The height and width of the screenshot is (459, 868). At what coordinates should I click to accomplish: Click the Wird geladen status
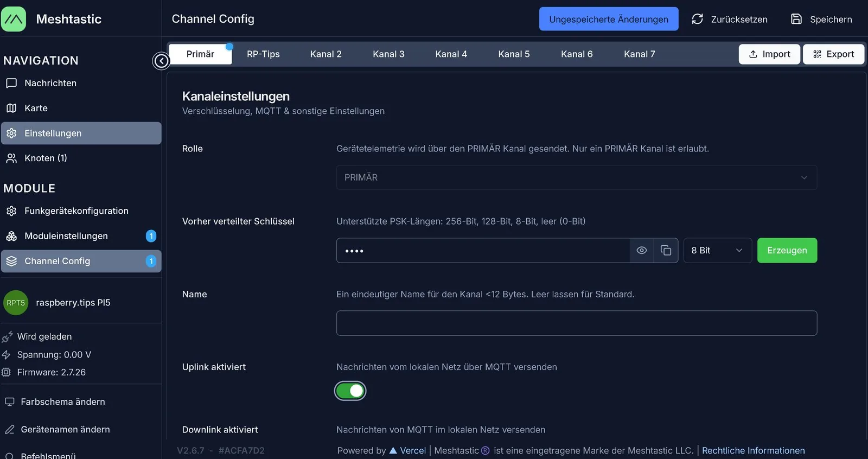pyautogui.click(x=44, y=336)
